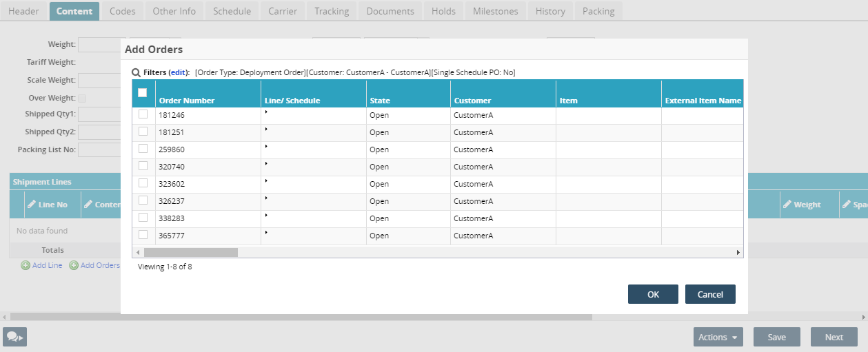Open the Milestones tab
868x352 pixels.
point(496,11)
